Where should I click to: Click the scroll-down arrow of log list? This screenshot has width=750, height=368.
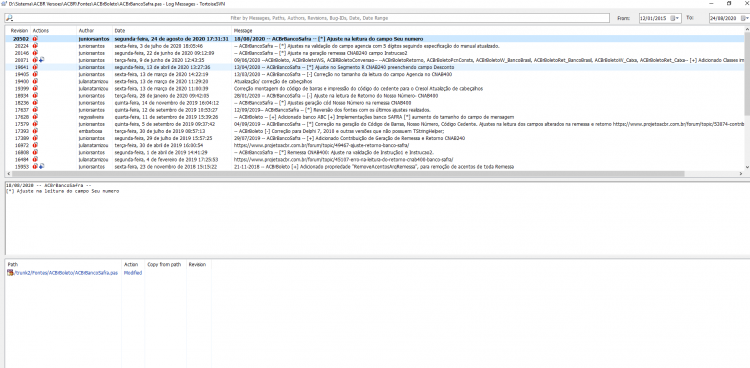tap(747, 167)
